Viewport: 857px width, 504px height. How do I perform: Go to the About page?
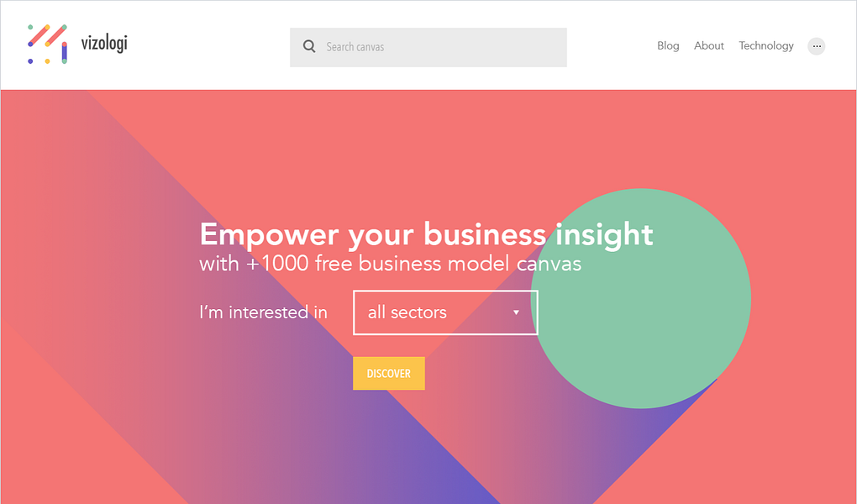(x=709, y=46)
